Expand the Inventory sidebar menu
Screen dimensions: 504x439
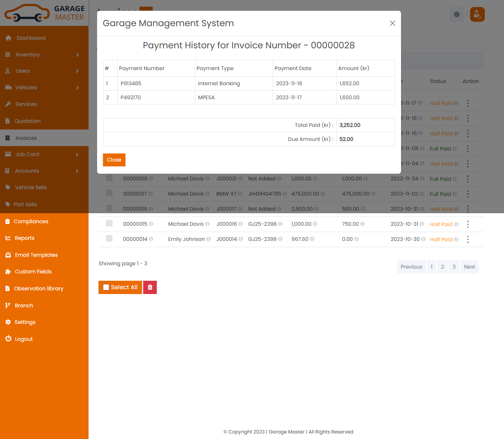click(28, 54)
